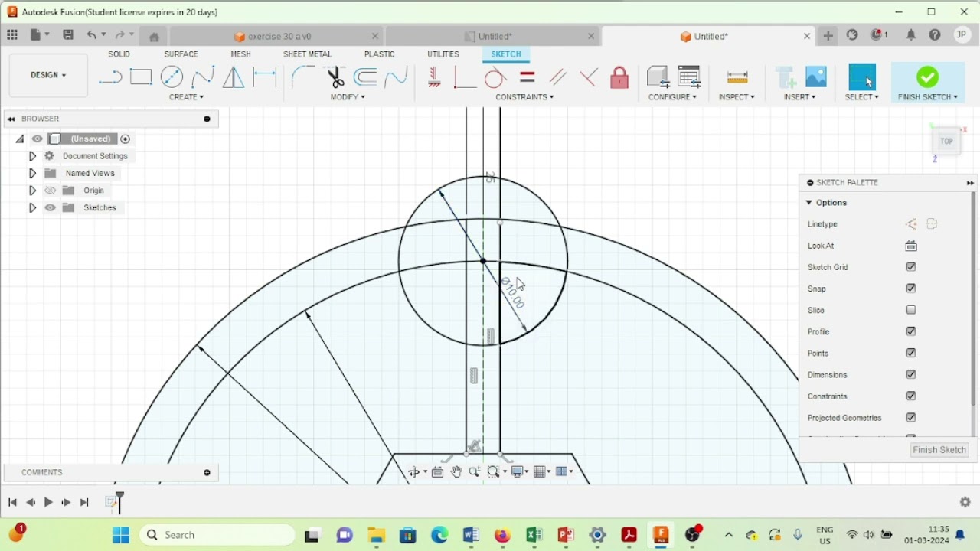Select the Line sketch tool

click(110, 77)
